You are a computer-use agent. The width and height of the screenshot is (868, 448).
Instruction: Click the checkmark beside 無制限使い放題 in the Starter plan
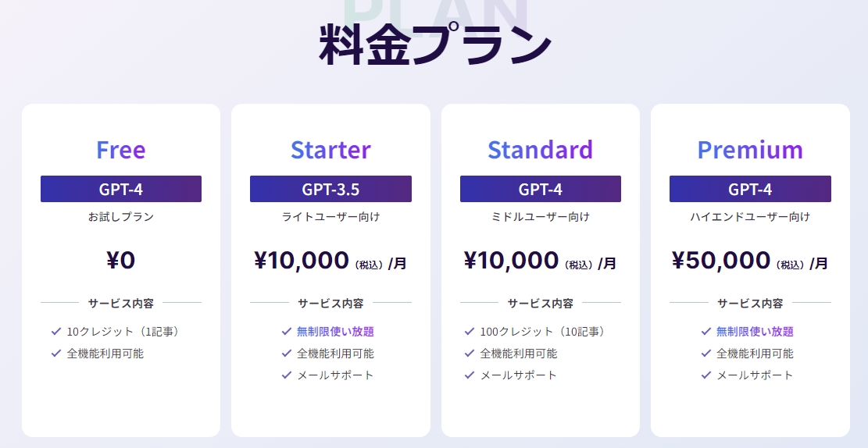[287, 332]
